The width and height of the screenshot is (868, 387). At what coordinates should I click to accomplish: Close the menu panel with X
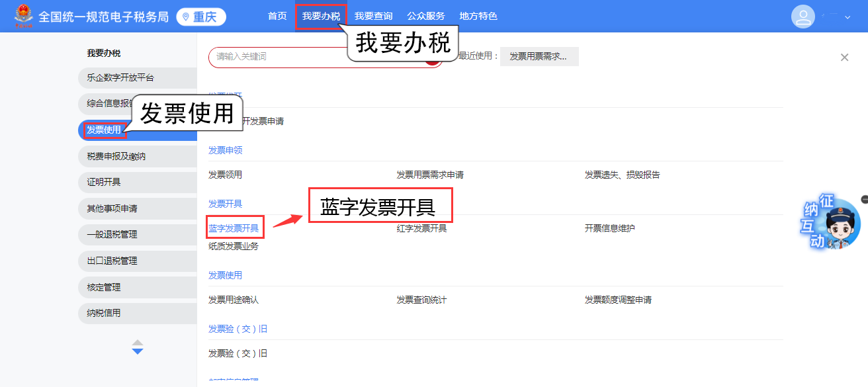844,58
